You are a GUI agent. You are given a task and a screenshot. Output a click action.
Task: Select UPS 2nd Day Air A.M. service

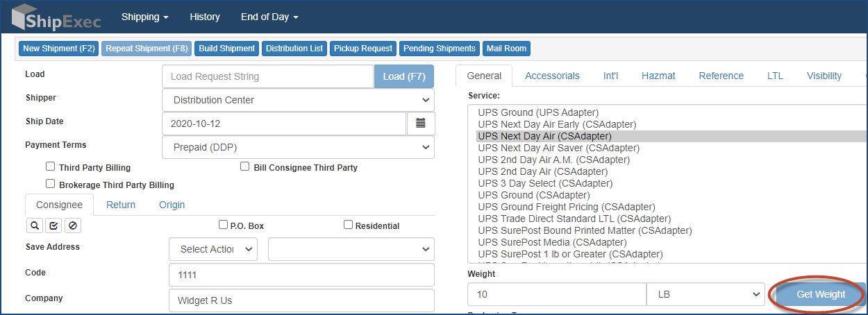553,160
